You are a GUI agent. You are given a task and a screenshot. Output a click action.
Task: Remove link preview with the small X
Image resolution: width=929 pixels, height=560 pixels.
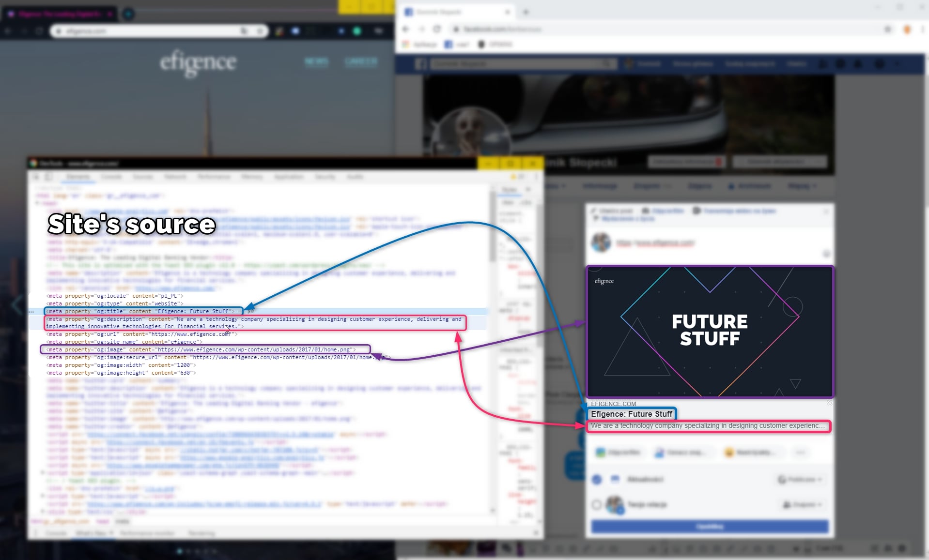(830, 403)
